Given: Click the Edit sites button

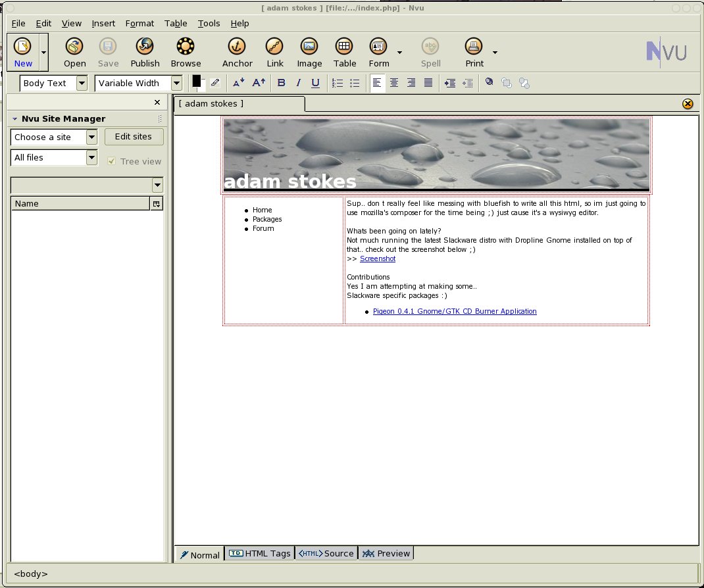Looking at the screenshot, I should click(134, 137).
